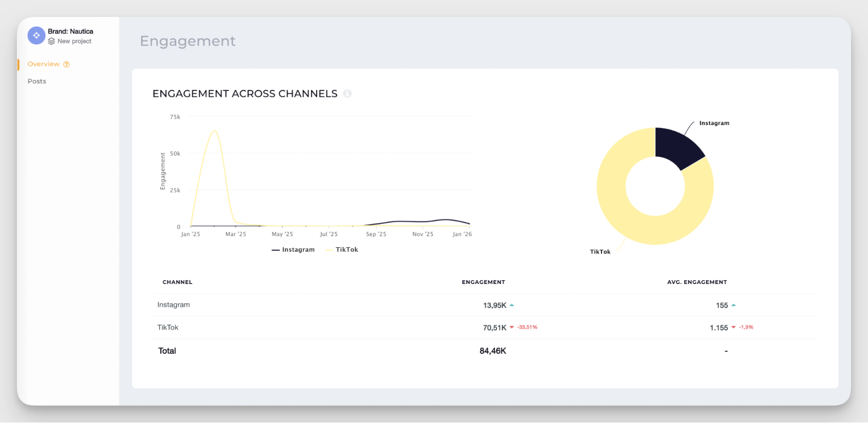868x423 pixels.
Task: Click the layers icon beside New project
Action: click(53, 41)
